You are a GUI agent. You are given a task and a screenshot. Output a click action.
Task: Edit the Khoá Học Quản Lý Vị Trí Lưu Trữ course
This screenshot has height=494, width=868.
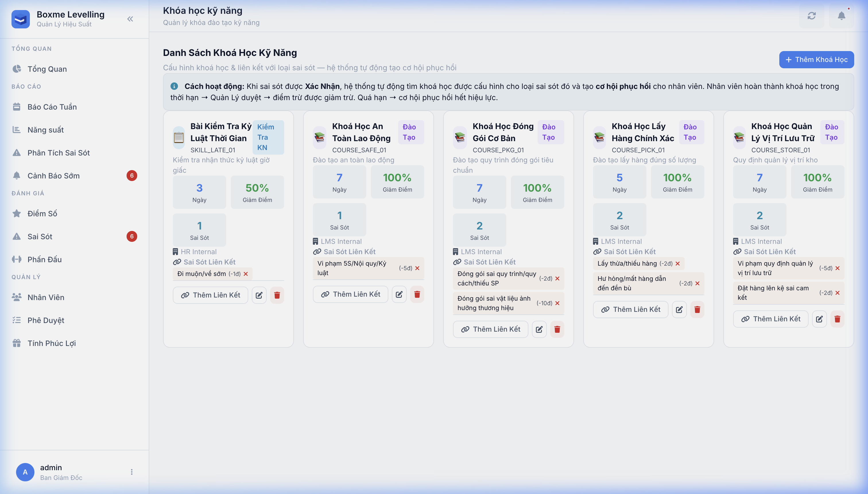click(819, 319)
